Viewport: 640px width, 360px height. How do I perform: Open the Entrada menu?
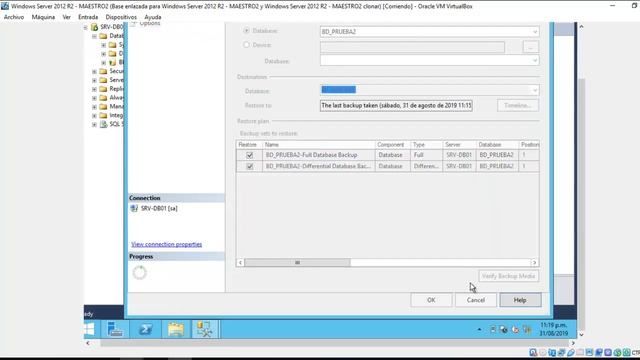click(88, 17)
